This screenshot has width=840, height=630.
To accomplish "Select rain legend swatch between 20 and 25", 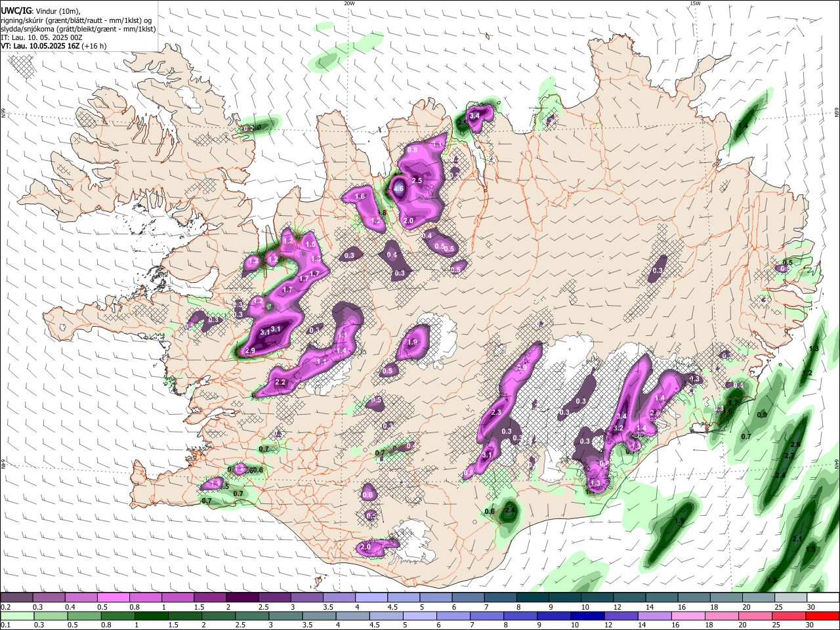I will click(754, 616).
